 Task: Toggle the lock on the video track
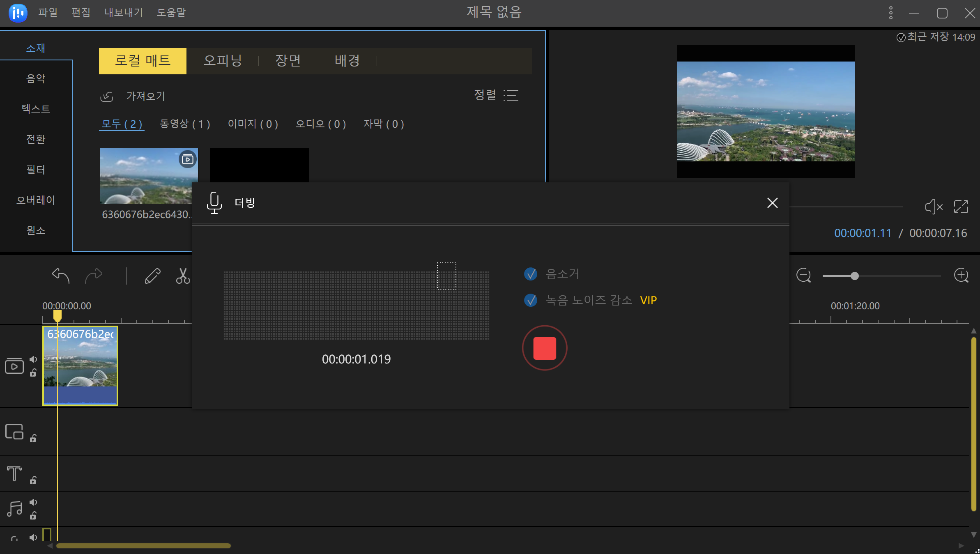(x=33, y=372)
